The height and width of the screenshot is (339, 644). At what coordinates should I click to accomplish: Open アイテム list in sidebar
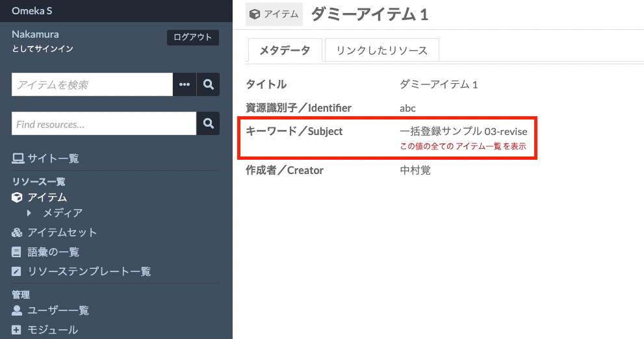[47, 197]
